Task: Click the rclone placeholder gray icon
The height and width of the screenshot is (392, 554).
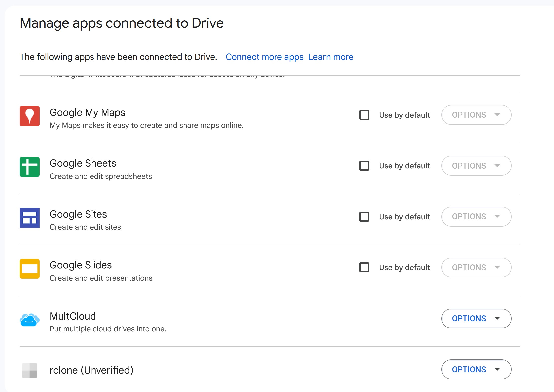Action: (30, 371)
